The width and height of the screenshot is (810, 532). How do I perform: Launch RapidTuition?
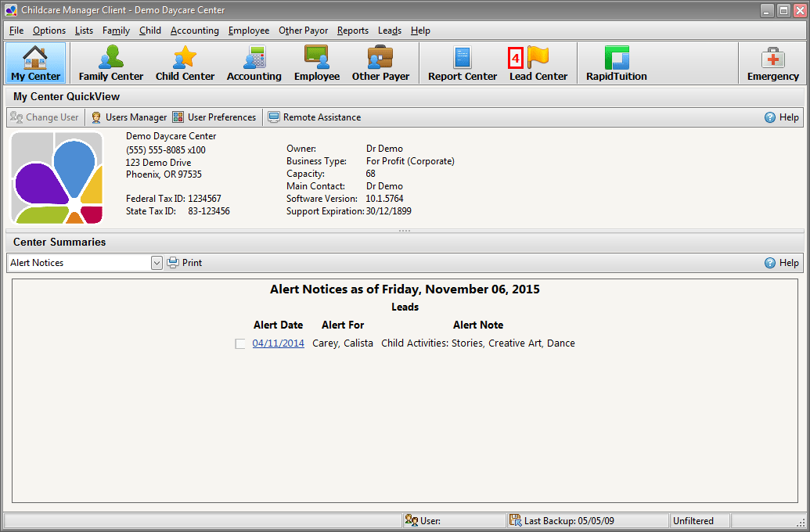click(x=616, y=63)
